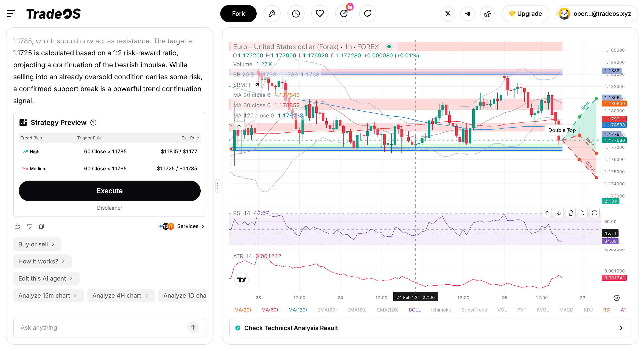Viewport: 644px width, 351px height.
Task: Toggle the EMA(60) indicator
Action: click(357, 310)
